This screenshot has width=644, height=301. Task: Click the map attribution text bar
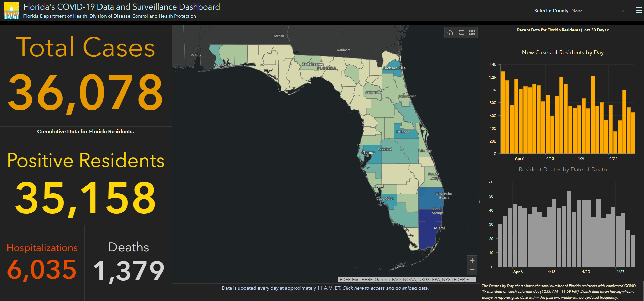407,280
